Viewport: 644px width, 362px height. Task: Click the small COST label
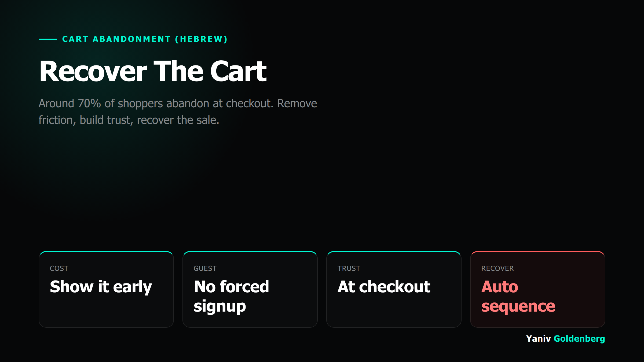coord(59,268)
